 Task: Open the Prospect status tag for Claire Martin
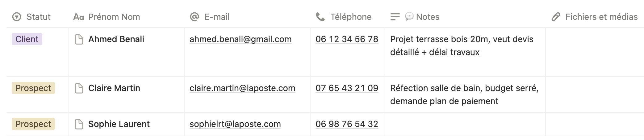coord(33,88)
